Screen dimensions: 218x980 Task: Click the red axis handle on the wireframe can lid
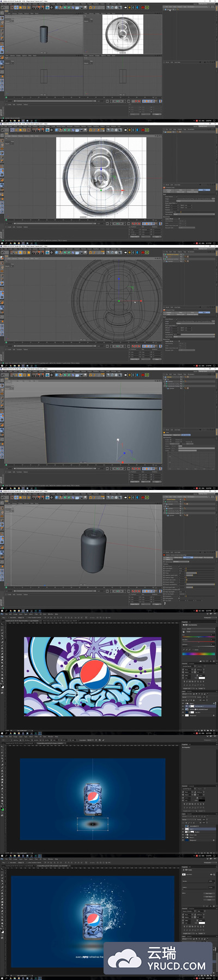(x=140, y=301)
